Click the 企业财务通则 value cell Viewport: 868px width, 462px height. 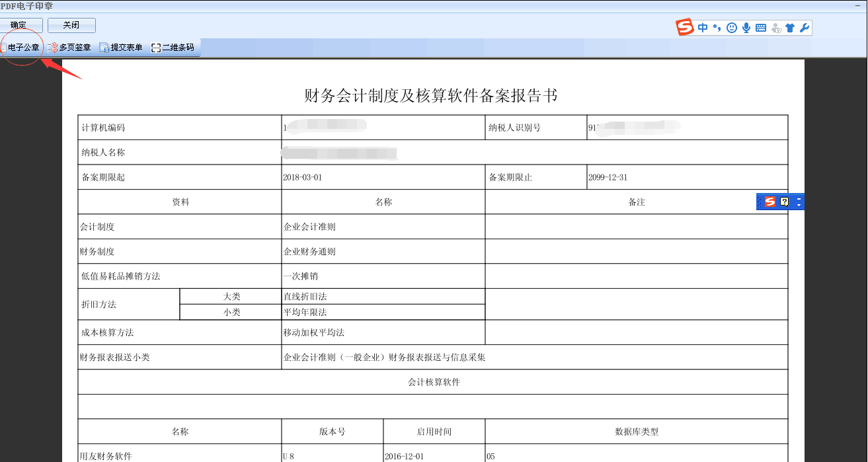(x=383, y=252)
